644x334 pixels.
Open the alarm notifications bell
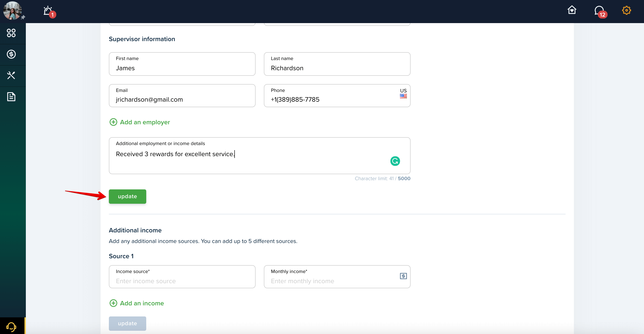(48, 11)
